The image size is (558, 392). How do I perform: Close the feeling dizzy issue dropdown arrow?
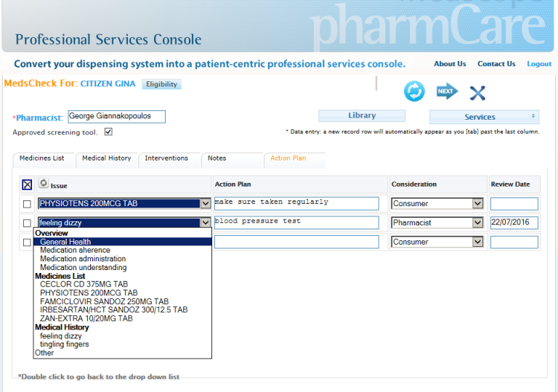point(206,223)
